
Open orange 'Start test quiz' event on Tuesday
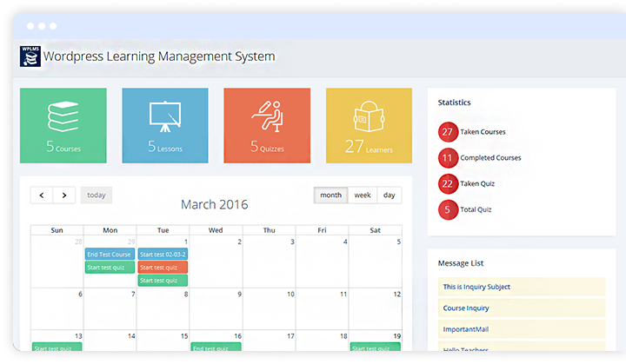click(x=163, y=268)
